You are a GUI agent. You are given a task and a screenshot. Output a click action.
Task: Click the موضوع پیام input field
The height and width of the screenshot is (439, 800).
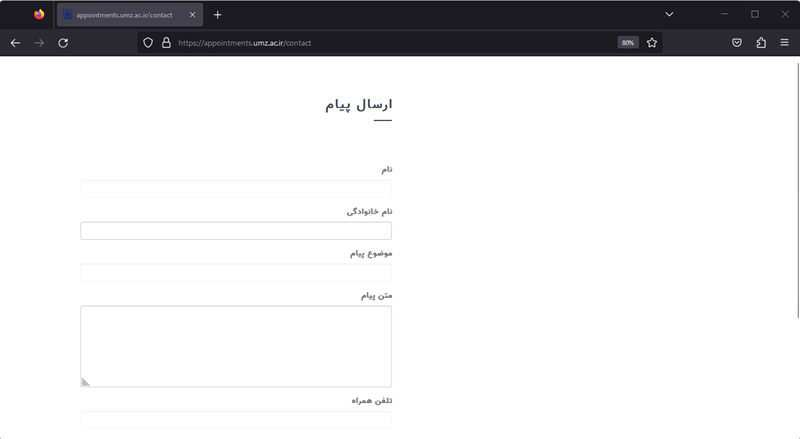(236, 273)
